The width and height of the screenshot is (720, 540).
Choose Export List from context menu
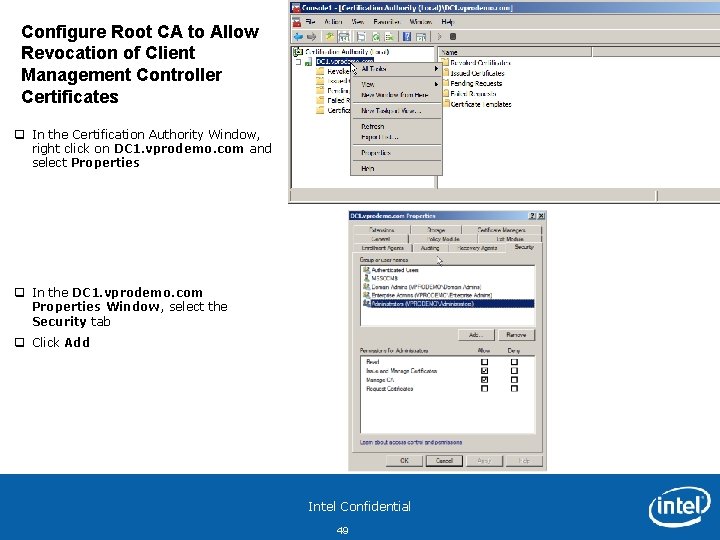396,137
